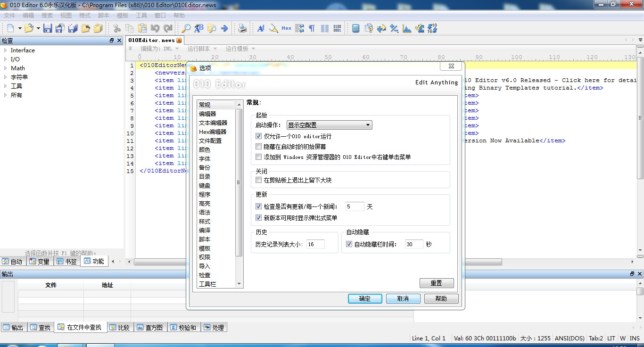Print the document with printer icon
This screenshot has width=644, height=347.
(242, 28)
